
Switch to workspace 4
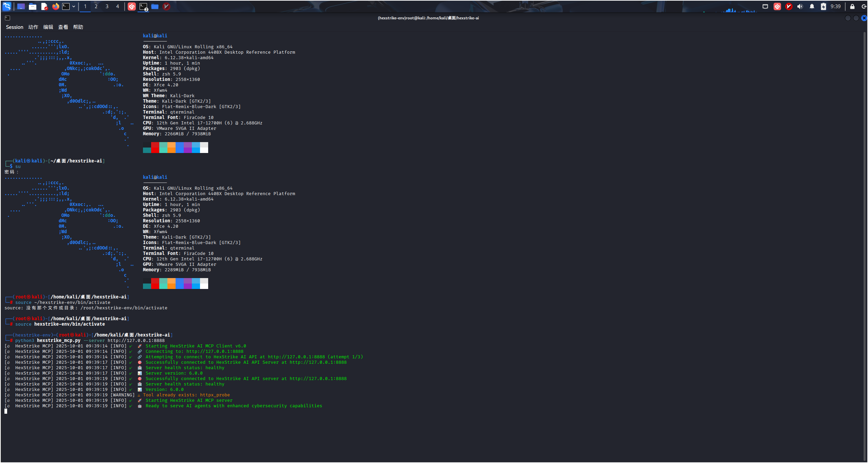(x=117, y=6)
